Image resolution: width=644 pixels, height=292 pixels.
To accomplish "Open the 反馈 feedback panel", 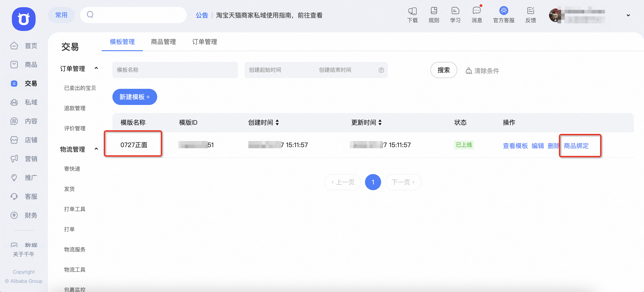I will (530, 15).
